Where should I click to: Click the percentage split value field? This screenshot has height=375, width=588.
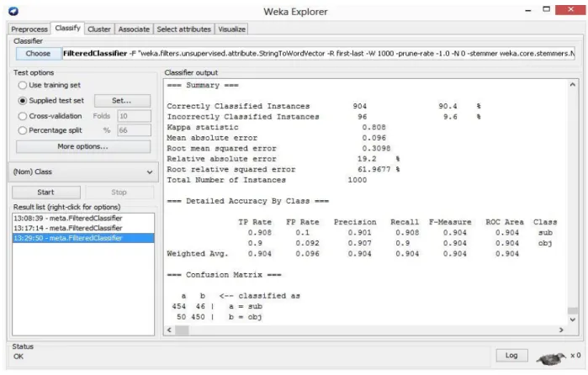coord(134,130)
